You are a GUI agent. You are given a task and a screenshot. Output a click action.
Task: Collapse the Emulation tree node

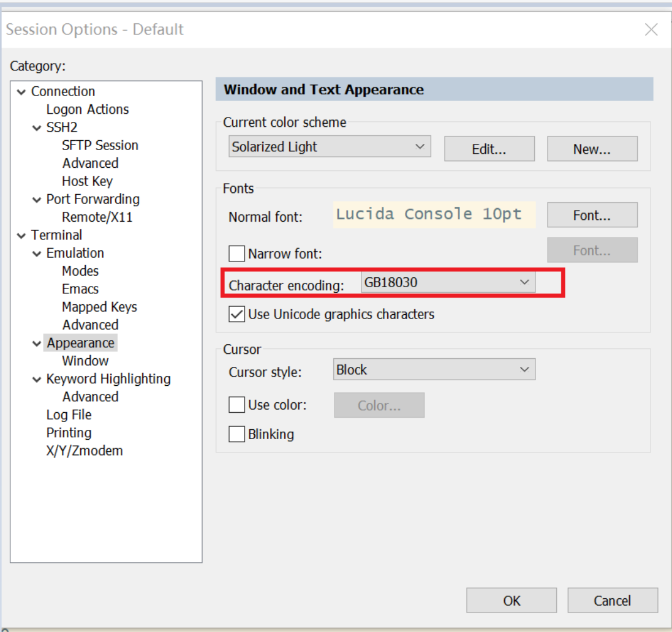tap(37, 254)
